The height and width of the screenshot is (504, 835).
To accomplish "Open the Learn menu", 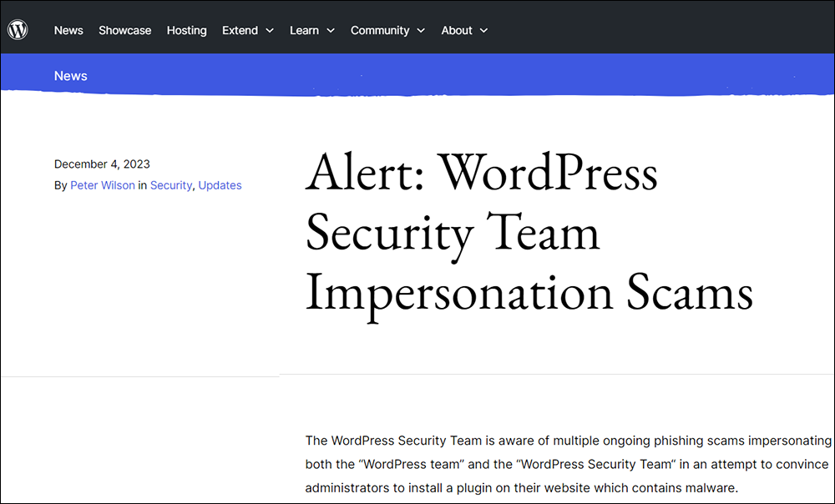I will (x=304, y=30).
